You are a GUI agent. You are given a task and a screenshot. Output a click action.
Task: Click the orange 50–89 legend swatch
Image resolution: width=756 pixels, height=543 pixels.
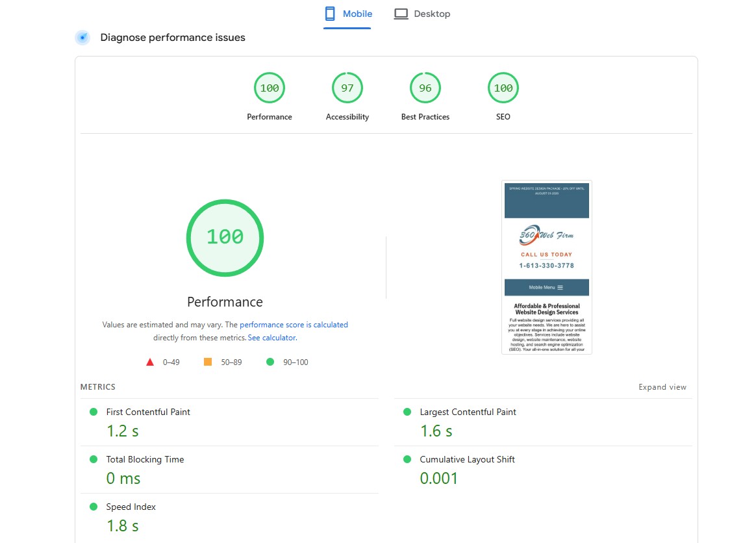208,362
